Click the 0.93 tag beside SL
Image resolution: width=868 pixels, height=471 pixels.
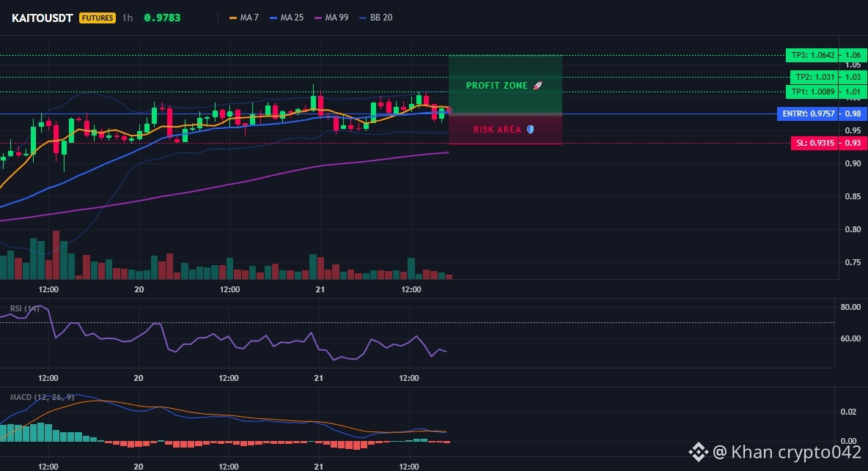(853, 143)
